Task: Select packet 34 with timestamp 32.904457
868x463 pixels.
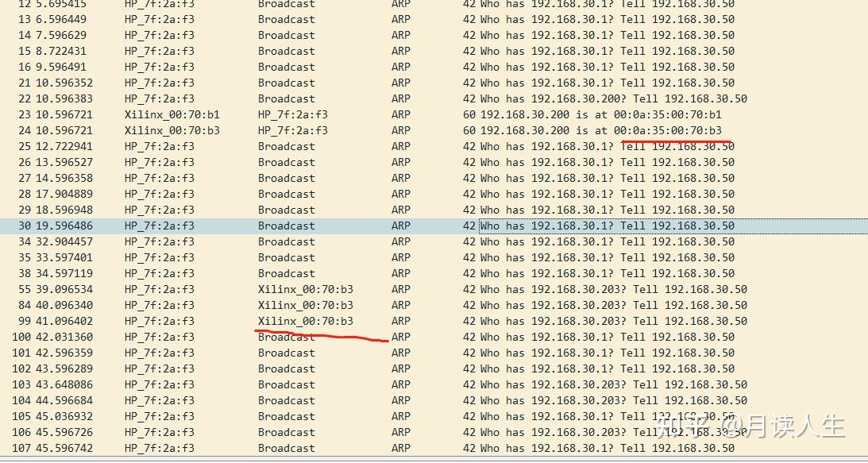Action: pyautogui.click(x=318, y=241)
